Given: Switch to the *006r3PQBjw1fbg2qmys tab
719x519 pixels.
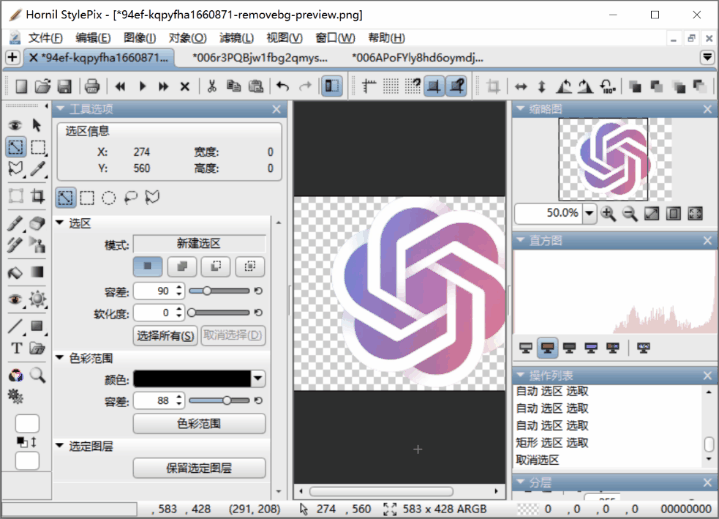Looking at the screenshot, I should [260, 58].
